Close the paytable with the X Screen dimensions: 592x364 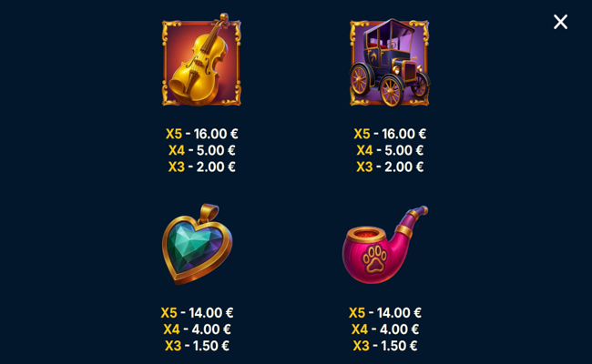[560, 22]
